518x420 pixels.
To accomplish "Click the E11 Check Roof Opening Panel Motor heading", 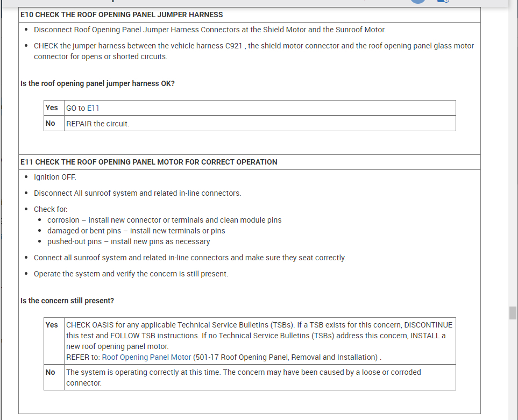I will pos(149,162).
